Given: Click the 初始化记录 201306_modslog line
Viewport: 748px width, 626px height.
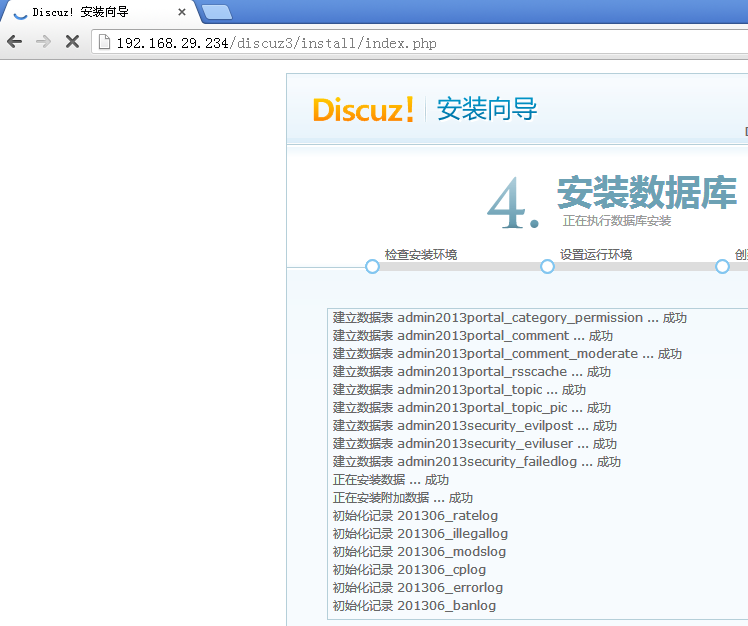Looking at the screenshot, I should coord(419,552).
